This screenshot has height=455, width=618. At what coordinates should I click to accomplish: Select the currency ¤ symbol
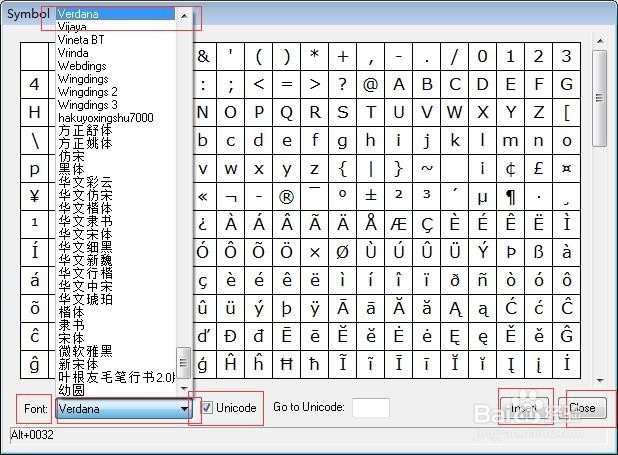click(567, 168)
